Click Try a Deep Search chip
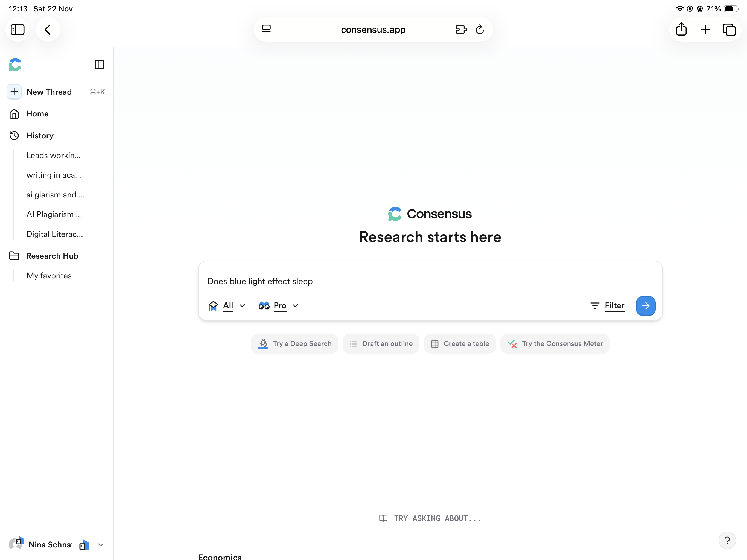The image size is (747, 560). (294, 343)
